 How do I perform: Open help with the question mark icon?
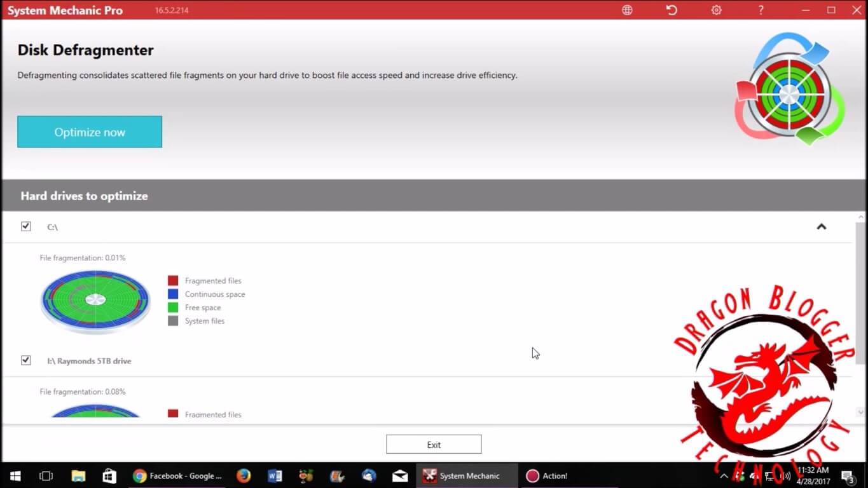761,10
